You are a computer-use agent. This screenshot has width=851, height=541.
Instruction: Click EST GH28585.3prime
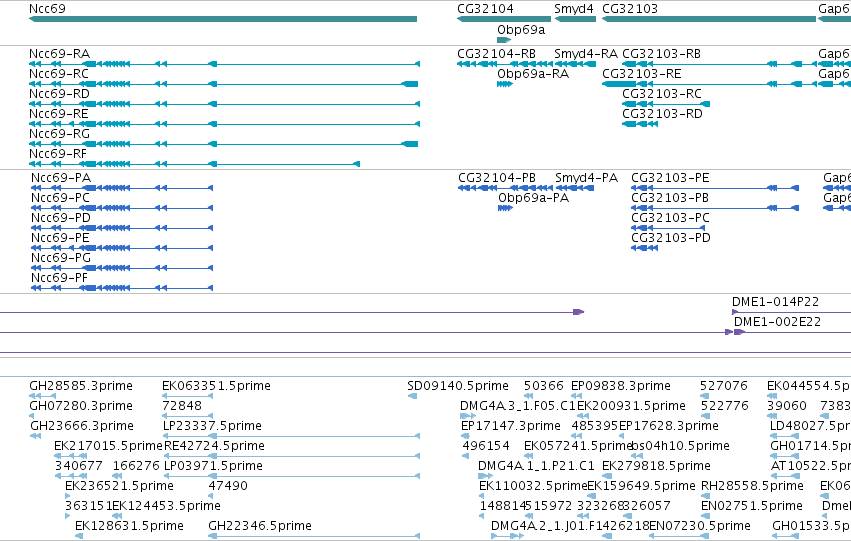tap(81, 386)
